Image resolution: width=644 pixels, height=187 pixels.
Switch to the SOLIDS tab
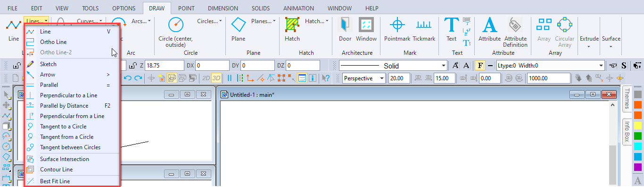click(x=261, y=8)
